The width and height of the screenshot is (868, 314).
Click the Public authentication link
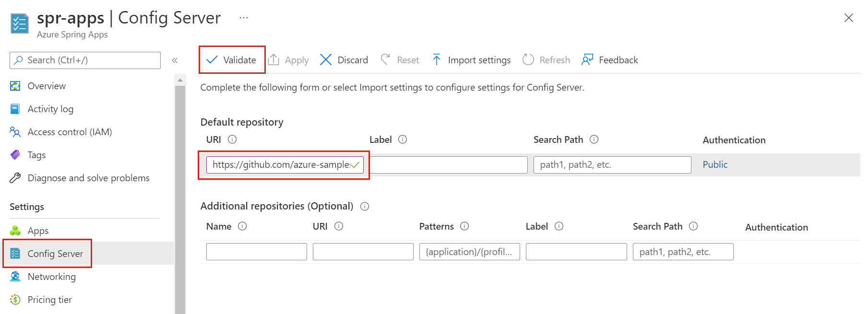[x=715, y=164]
